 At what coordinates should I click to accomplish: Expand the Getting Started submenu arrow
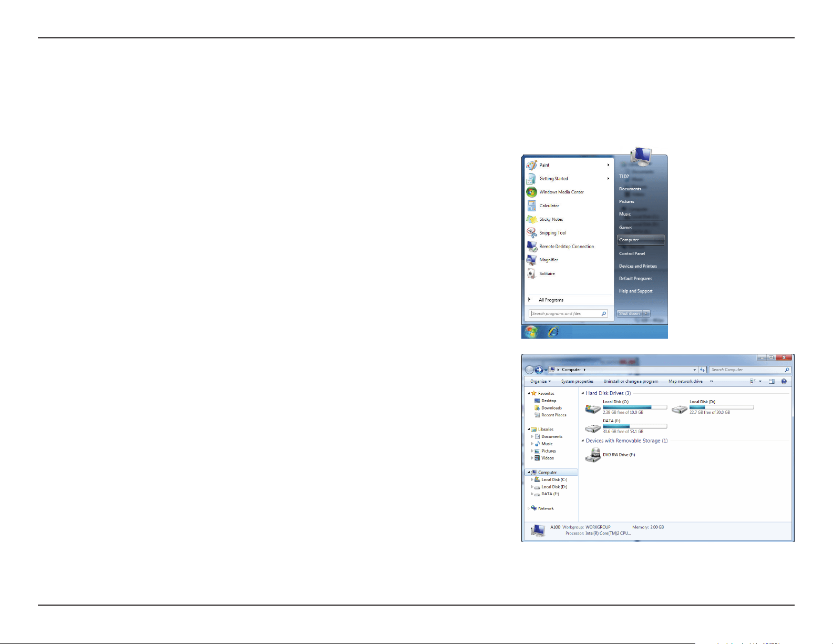click(609, 179)
